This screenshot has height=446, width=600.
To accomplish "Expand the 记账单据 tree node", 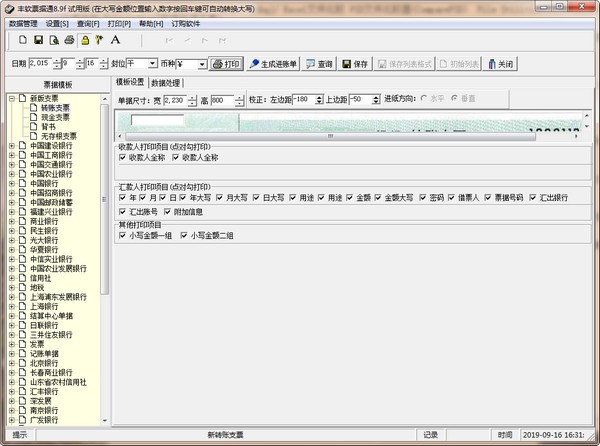I will tap(12, 353).
